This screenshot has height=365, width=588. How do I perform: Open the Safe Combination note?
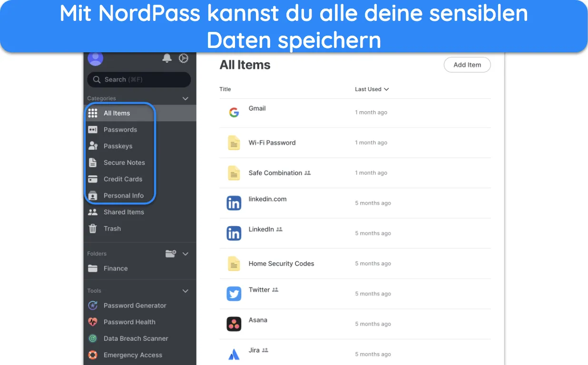pyautogui.click(x=355, y=173)
